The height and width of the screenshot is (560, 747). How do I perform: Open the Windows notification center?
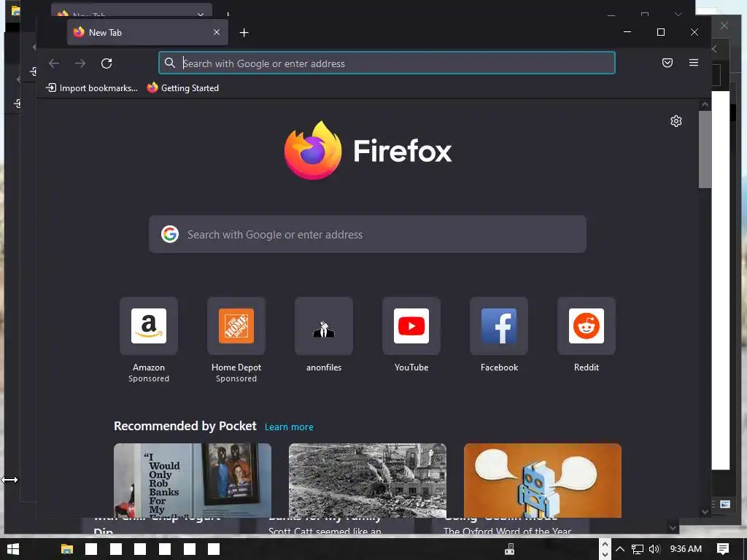(x=723, y=549)
